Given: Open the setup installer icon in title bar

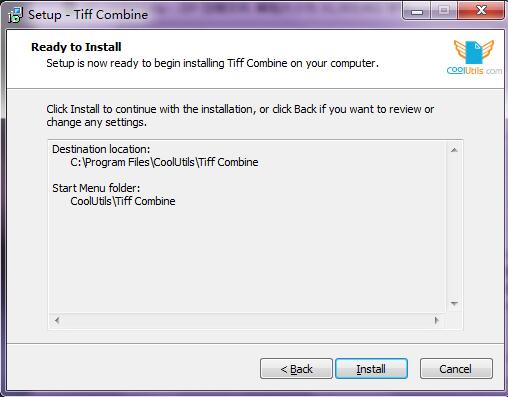Looking at the screenshot, I should pyautogui.click(x=15, y=15).
